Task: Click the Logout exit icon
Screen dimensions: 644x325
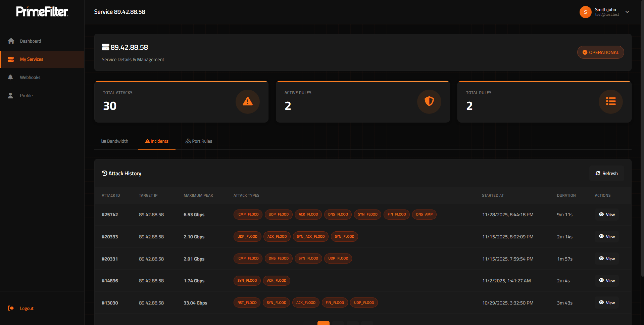Action: tap(11, 308)
